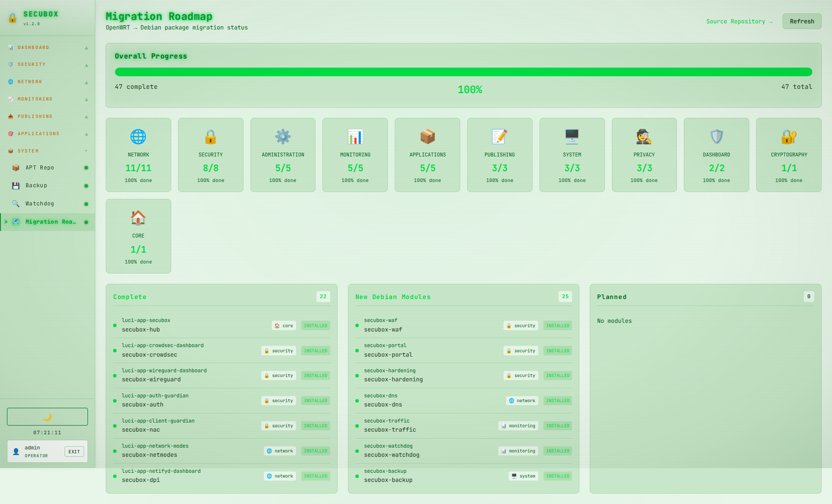This screenshot has width=832, height=504.
Task: Click the Core house icon
Action: click(138, 218)
